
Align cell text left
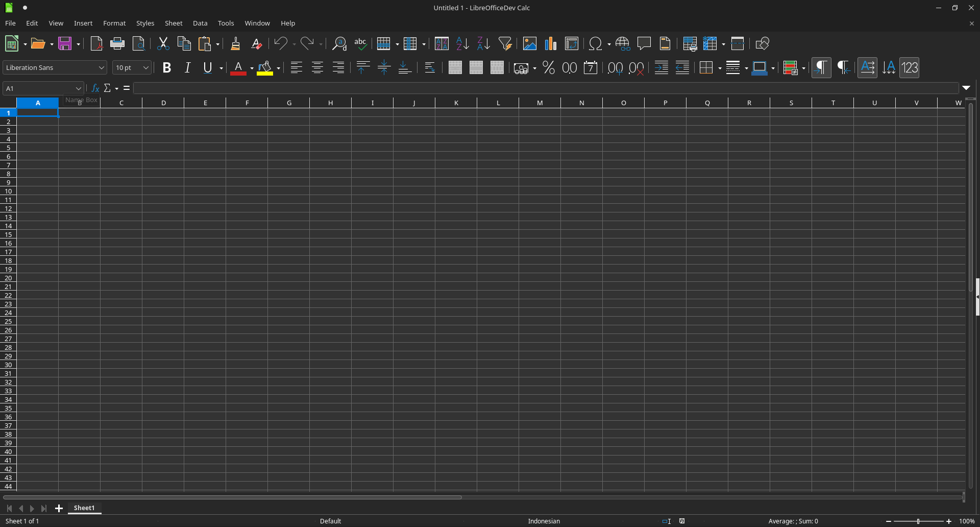click(x=297, y=67)
